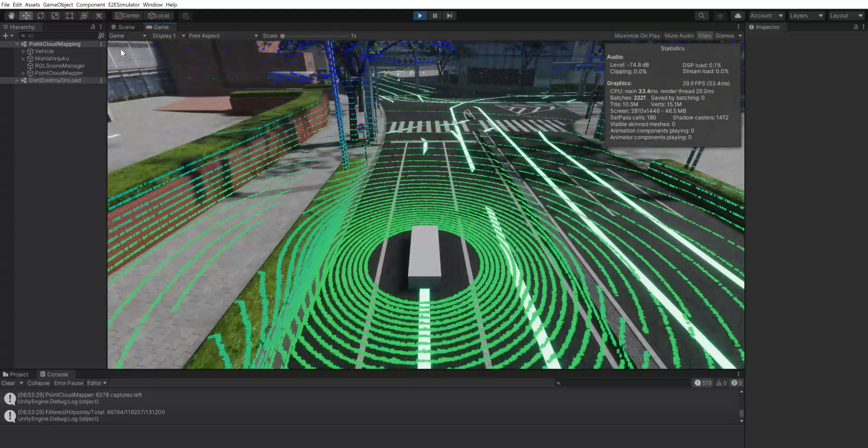This screenshot has width=868, height=448.
Task: Toggle Stats overlay in Game view
Action: (x=704, y=36)
